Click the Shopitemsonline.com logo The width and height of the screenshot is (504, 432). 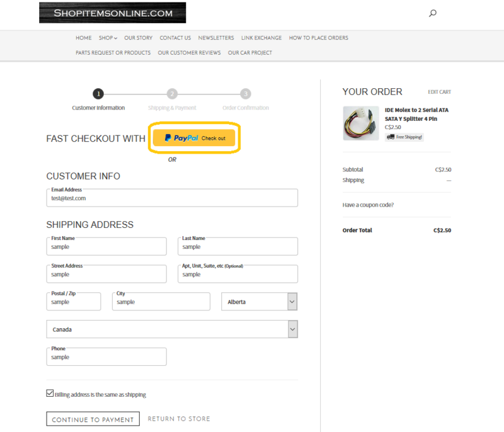point(112,13)
